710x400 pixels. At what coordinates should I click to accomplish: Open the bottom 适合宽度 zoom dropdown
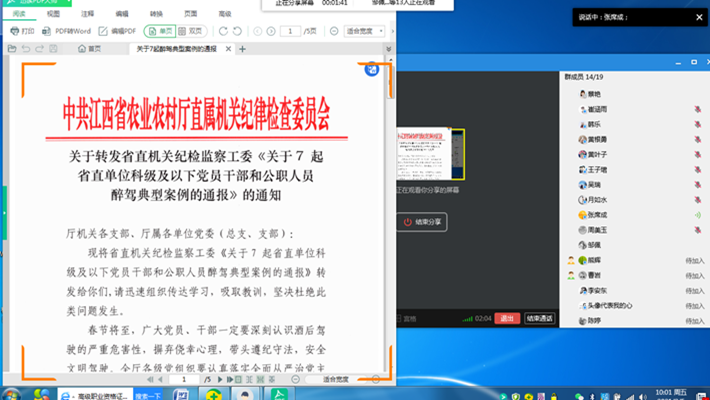coord(338,380)
